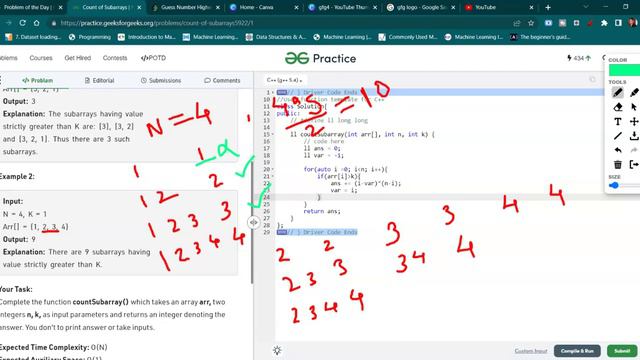Screen dimensions: 640x360
Task: Open tab search chevron in title bar
Action: coord(586,7)
